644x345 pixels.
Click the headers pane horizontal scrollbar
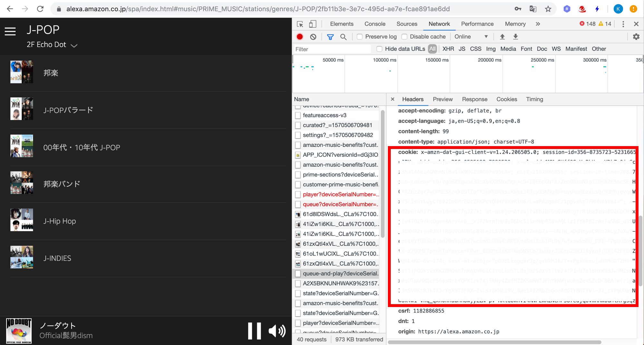[x=495, y=342]
